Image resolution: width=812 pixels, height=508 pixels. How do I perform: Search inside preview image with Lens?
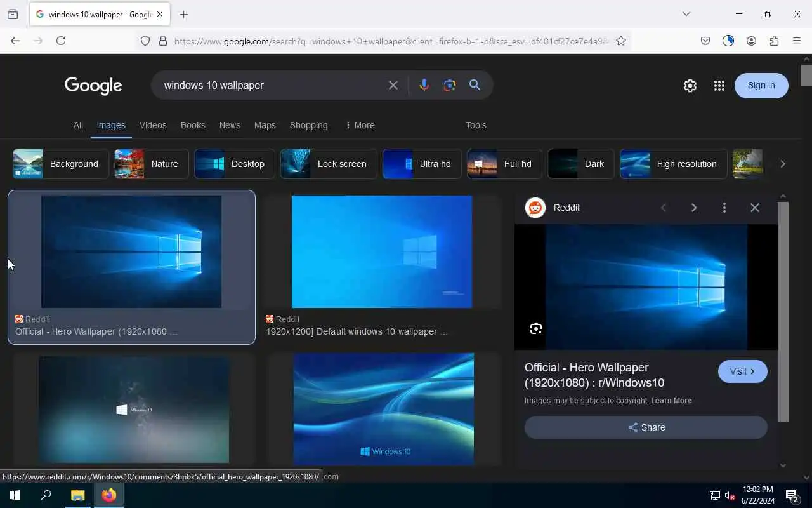(x=536, y=328)
